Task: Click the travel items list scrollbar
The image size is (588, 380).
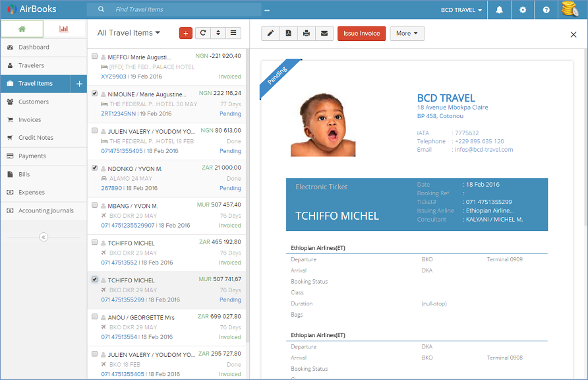Action: tap(247, 195)
